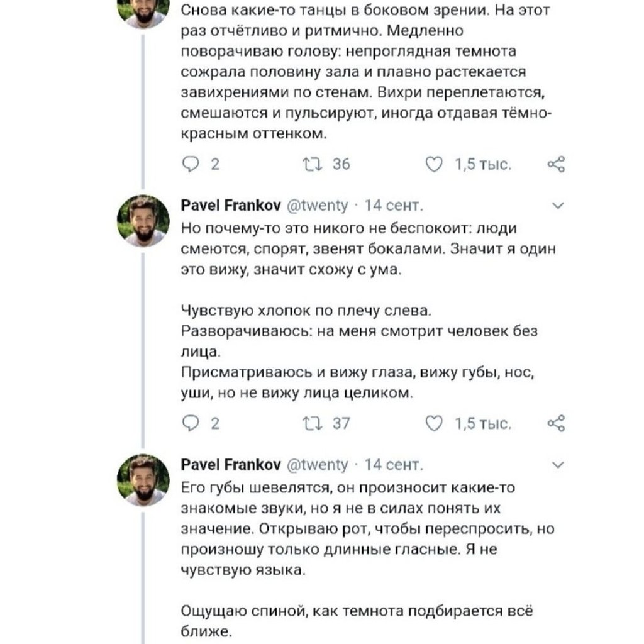The width and height of the screenshot is (644, 644).
Task: Open 14 сент. timestamp on third tweet
Action: 394,465
